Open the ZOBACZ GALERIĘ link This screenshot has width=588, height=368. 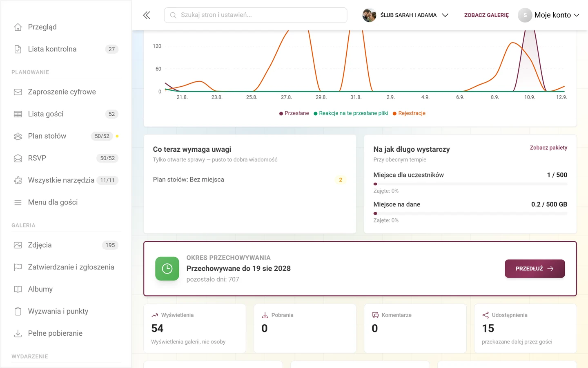(x=486, y=15)
